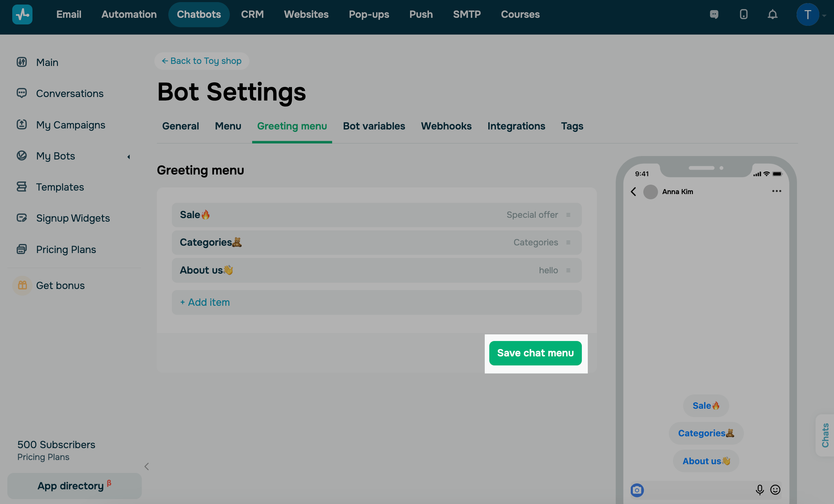Open the notifications bell
The image size is (834, 504).
[x=773, y=14]
